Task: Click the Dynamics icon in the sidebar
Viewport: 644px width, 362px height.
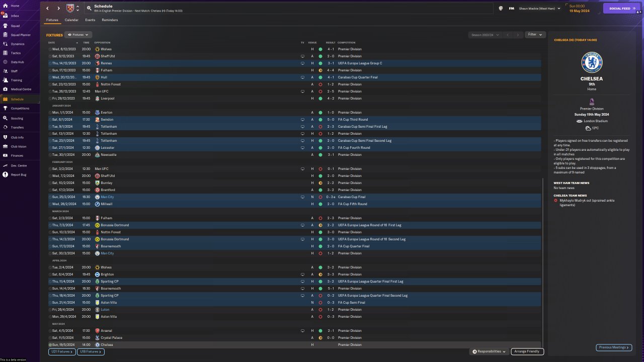Action: tap(5, 44)
